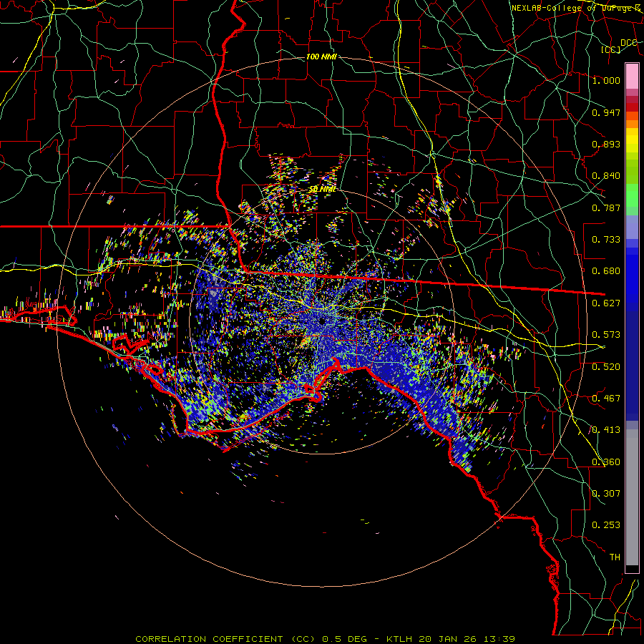Pick the gray segment of the color bar
This screenshot has height=644, width=644.
[x=632, y=497]
